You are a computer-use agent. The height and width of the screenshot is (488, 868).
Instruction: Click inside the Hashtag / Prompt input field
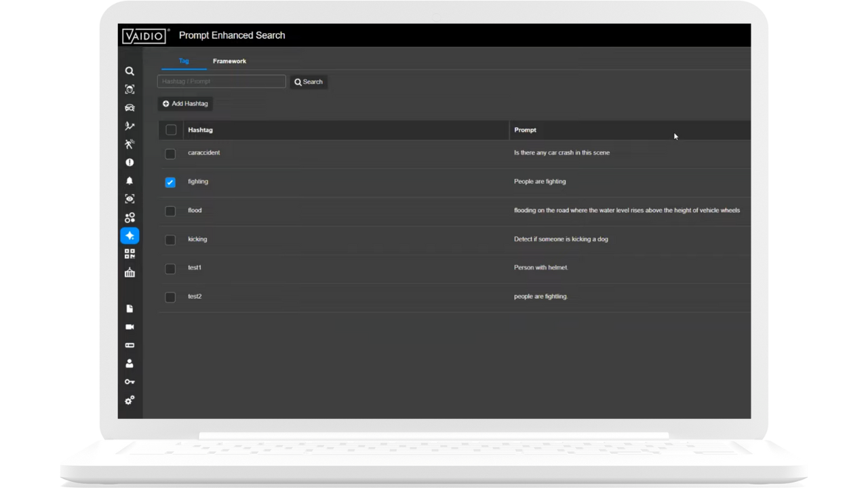[x=221, y=81]
